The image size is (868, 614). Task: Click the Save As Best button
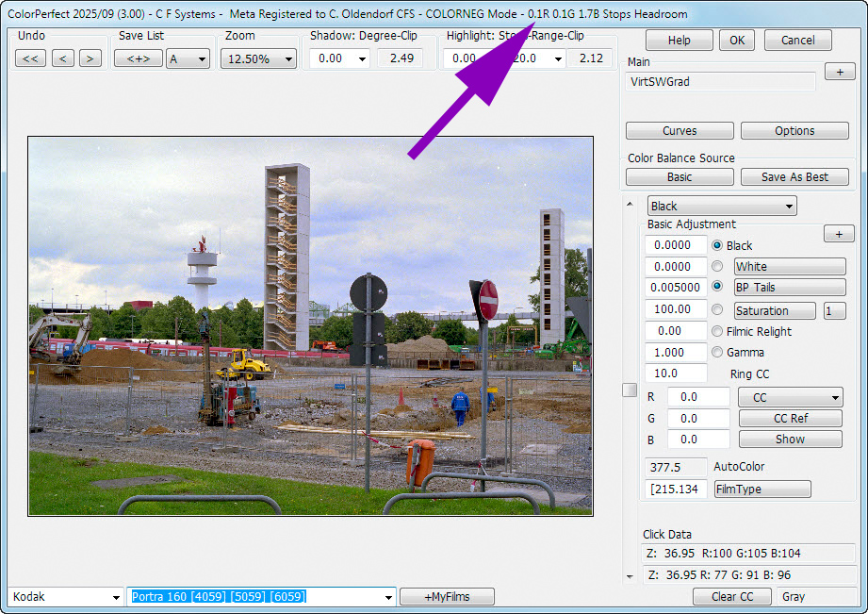(x=794, y=176)
